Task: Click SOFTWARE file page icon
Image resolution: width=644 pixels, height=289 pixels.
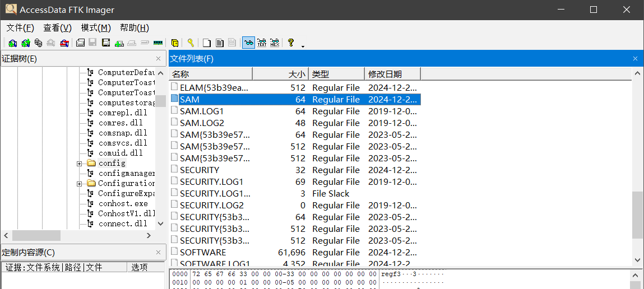Action: (x=174, y=253)
